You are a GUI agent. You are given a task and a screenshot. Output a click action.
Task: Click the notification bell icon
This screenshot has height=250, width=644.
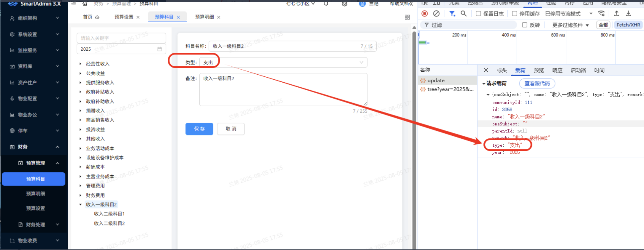click(326, 4)
